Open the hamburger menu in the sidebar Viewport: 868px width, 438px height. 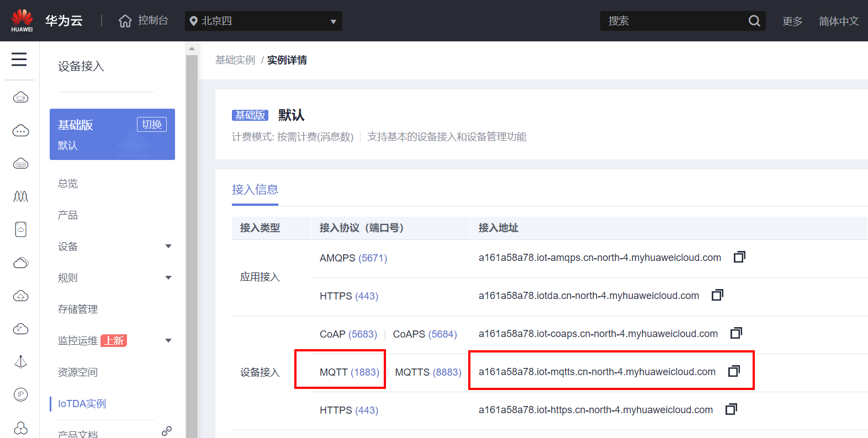(x=19, y=60)
